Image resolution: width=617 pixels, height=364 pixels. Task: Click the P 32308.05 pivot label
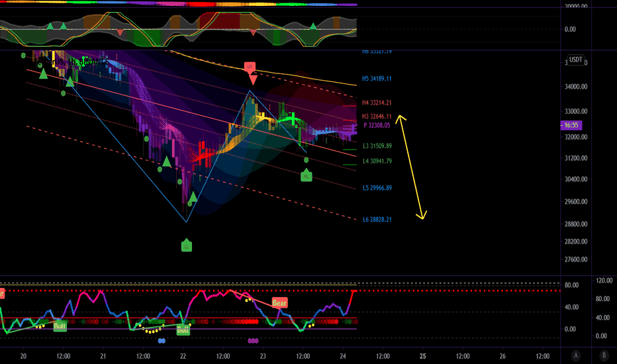coord(377,125)
